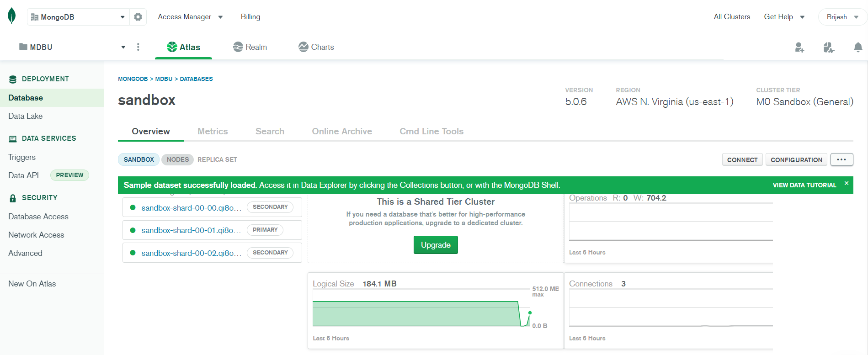Open sandbox-shard-00-01 primary node link
Screen dimensions: 868x355
[x=191, y=230]
